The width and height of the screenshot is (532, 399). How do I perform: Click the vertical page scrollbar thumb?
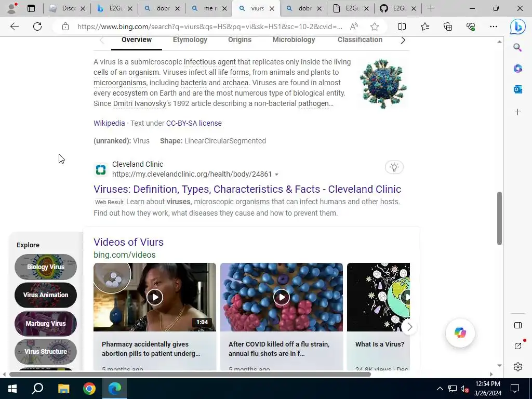tap(499, 218)
